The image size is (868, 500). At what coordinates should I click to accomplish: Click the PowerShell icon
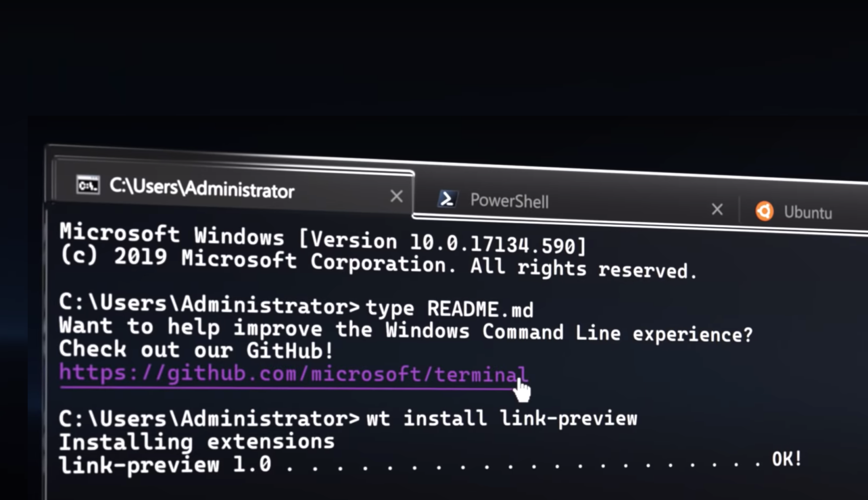[447, 199]
